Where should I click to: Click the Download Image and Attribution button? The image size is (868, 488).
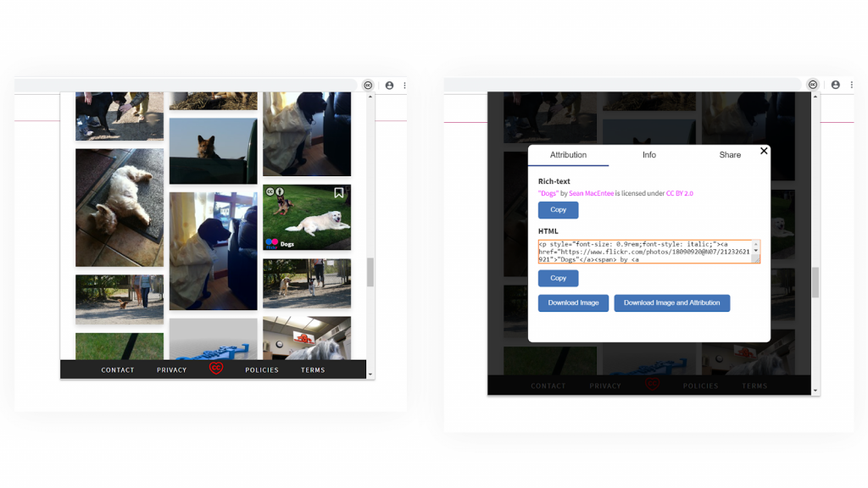click(671, 302)
